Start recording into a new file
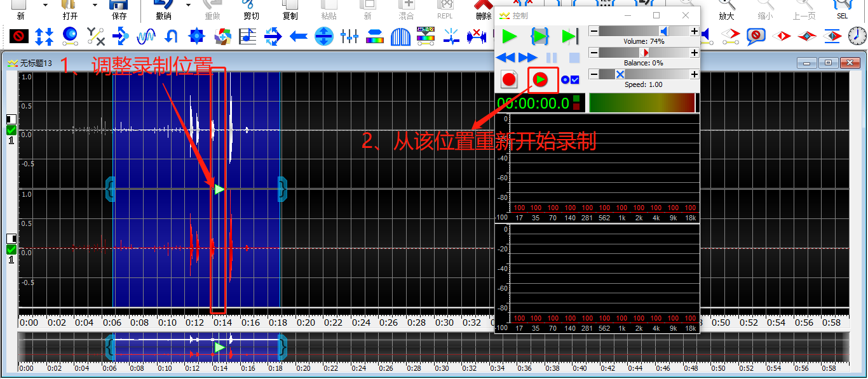 [509, 79]
